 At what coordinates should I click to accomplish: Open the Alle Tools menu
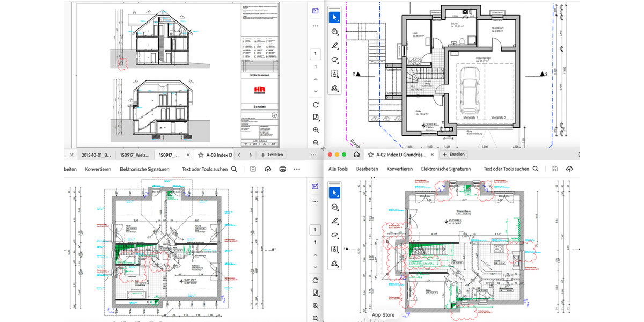click(338, 169)
